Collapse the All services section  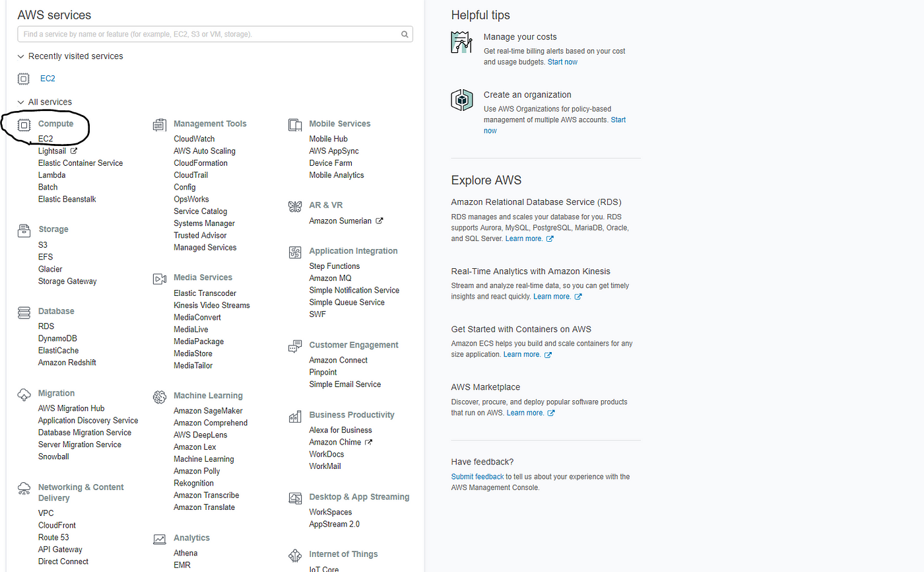21,102
